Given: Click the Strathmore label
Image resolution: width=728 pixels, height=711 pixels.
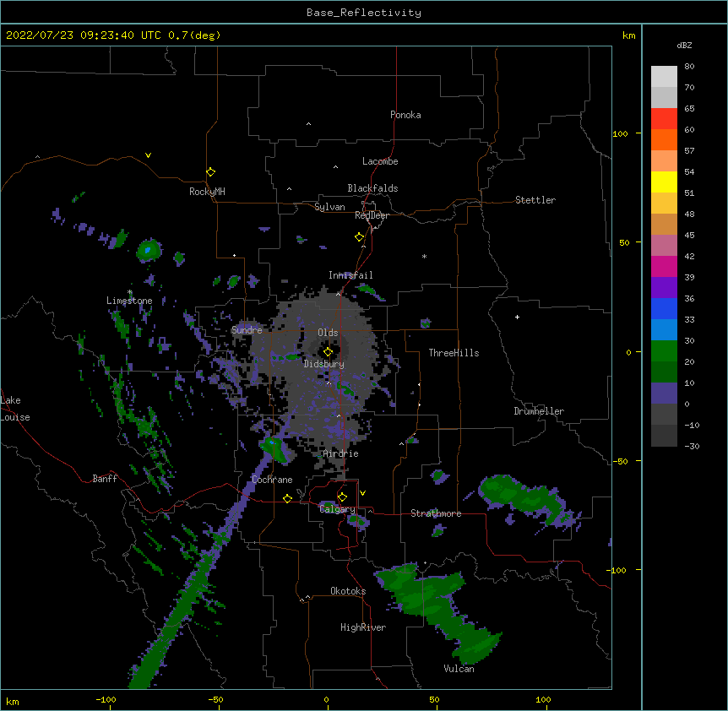Looking at the screenshot, I should tap(436, 513).
